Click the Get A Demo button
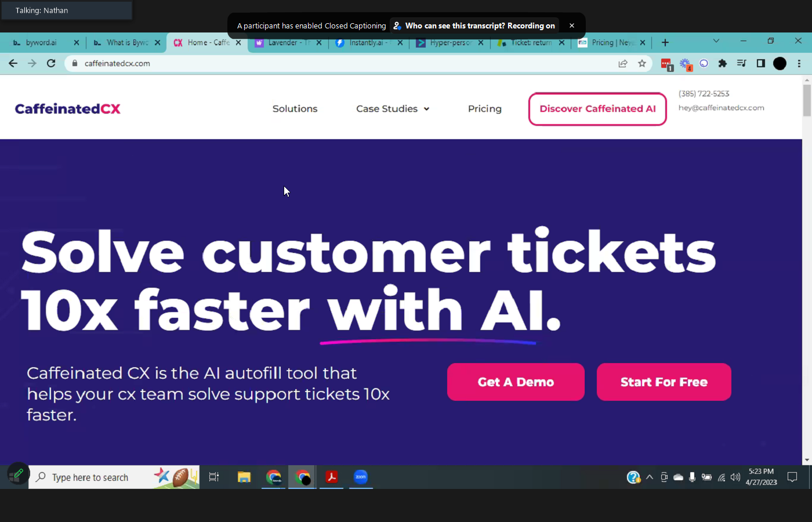This screenshot has height=522, width=812. pos(516,382)
